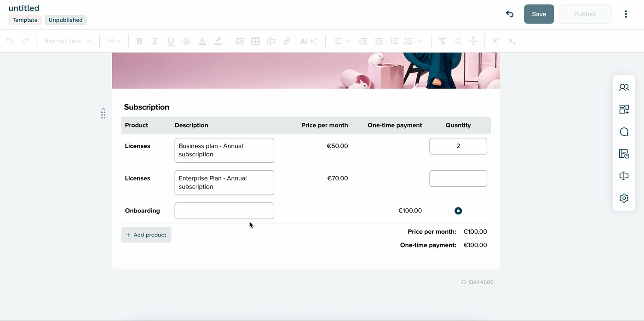The width and height of the screenshot is (644, 321).
Task: Open product table settings gear
Action: pos(515,105)
